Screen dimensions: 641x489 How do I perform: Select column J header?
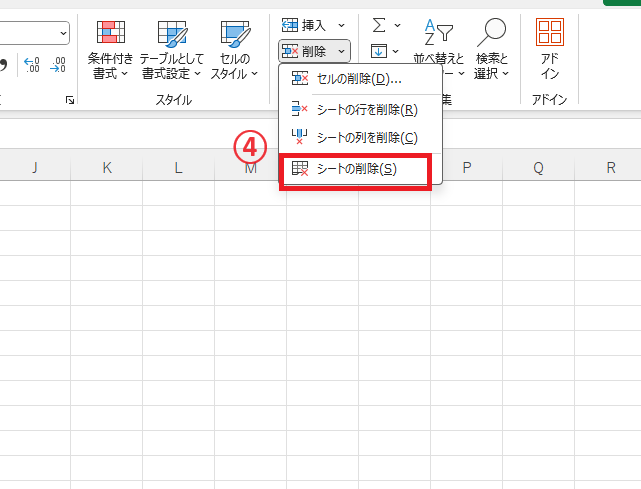[35, 168]
